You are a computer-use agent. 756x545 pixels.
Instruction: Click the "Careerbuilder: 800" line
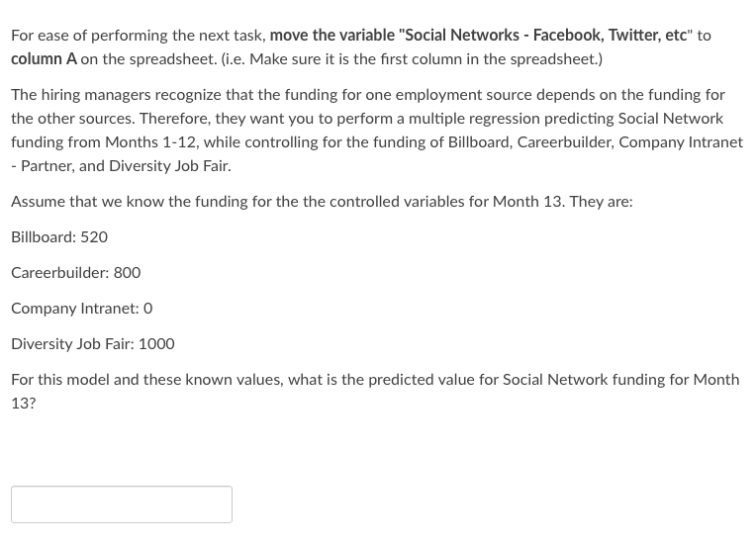coord(75,273)
